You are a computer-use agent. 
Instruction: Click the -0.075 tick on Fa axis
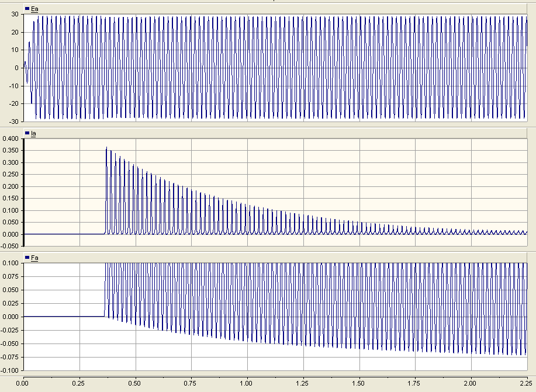click(x=9, y=358)
